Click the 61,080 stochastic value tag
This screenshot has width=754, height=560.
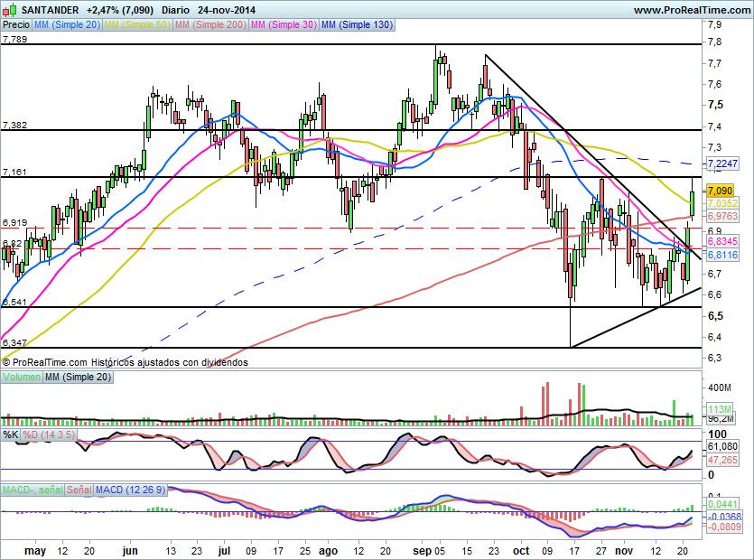click(x=722, y=446)
